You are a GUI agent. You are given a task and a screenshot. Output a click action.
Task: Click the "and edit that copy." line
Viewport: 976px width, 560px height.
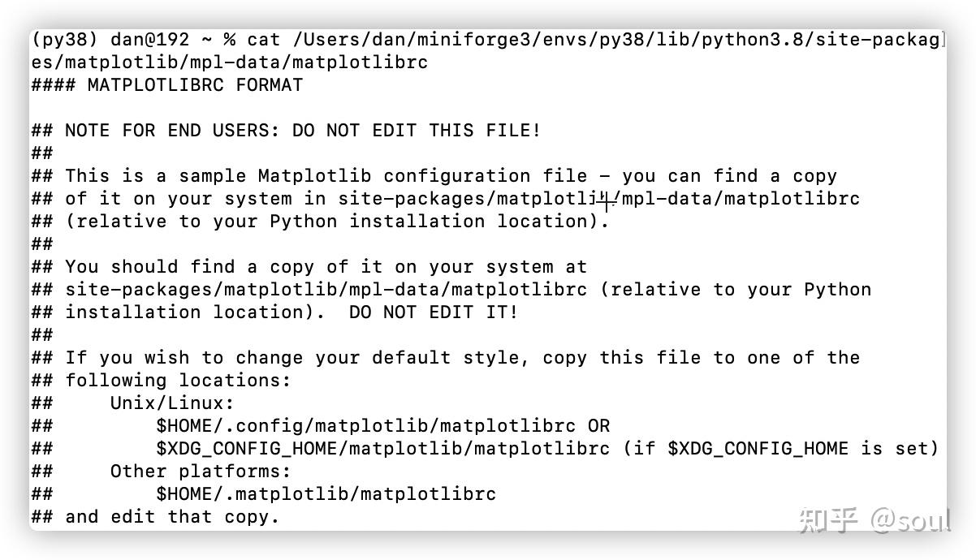click(171, 516)
